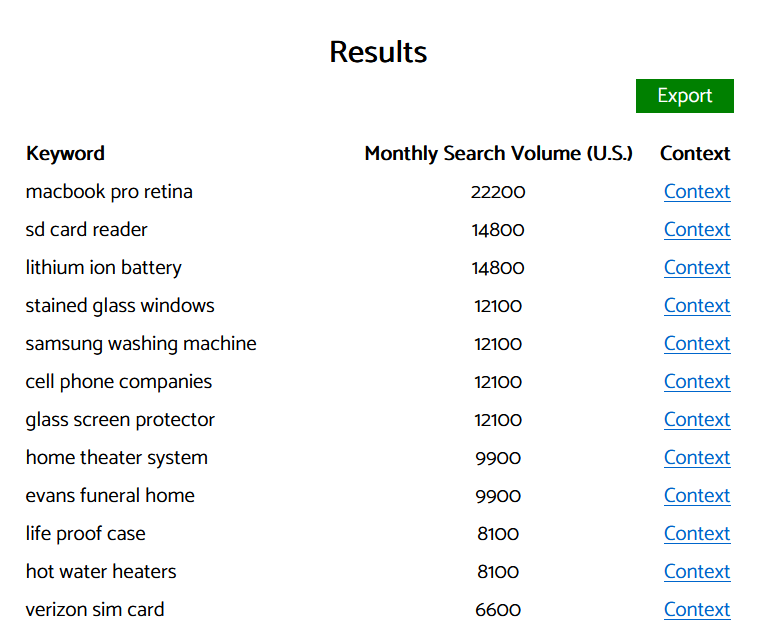The image size is (757, 635).
Task: Open Context link for home theater system
Action: click(x=696, y=458)
